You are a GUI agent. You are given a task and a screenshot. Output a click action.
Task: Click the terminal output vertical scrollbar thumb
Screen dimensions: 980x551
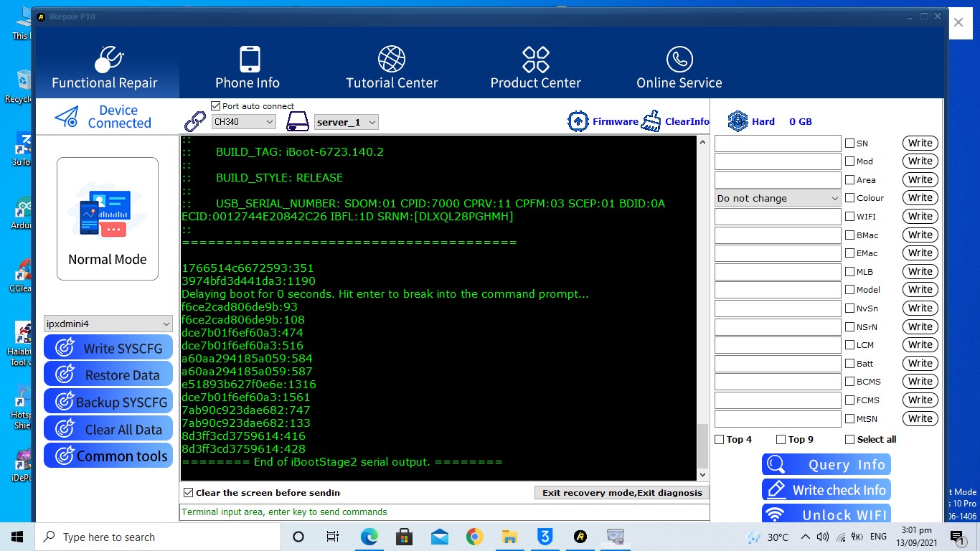[x=702, y=446]
